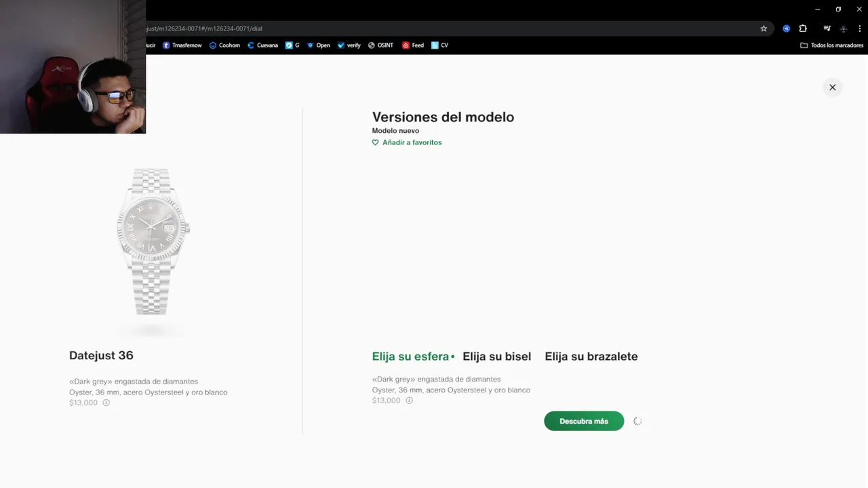868x488 pixels.
Task: Bookmark this page with star icon
Action: coord(764,28)
